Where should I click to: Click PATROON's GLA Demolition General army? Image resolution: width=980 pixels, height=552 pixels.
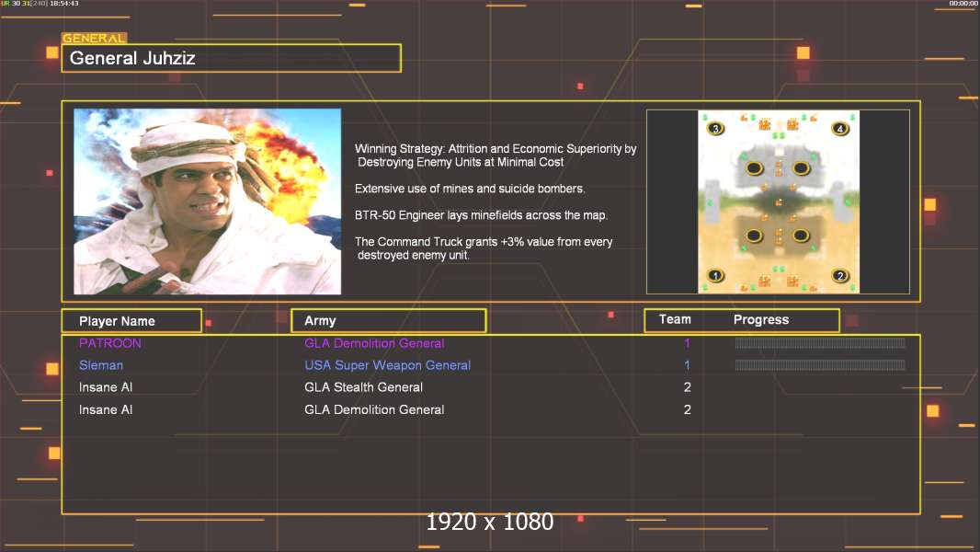[x=374, y=343]
